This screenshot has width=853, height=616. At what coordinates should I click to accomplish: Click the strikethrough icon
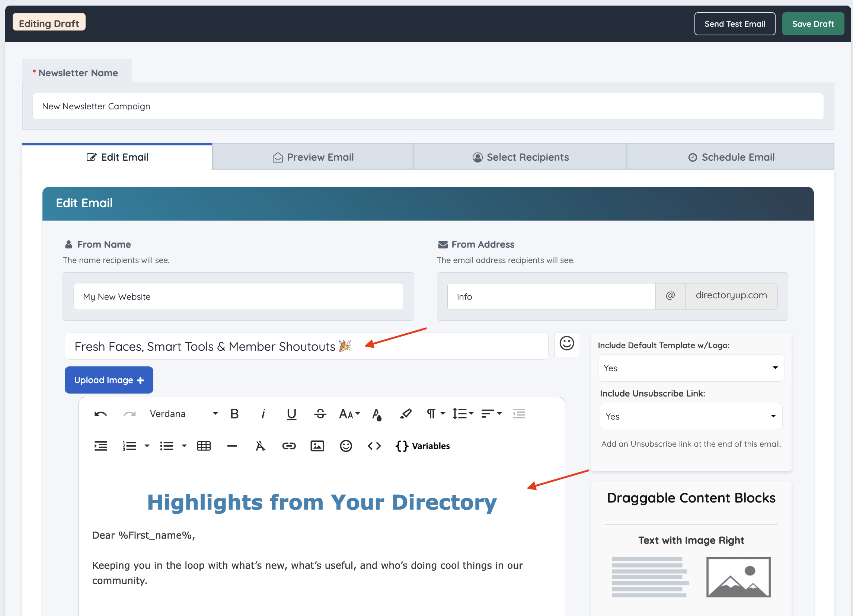(x=320, y=414)
